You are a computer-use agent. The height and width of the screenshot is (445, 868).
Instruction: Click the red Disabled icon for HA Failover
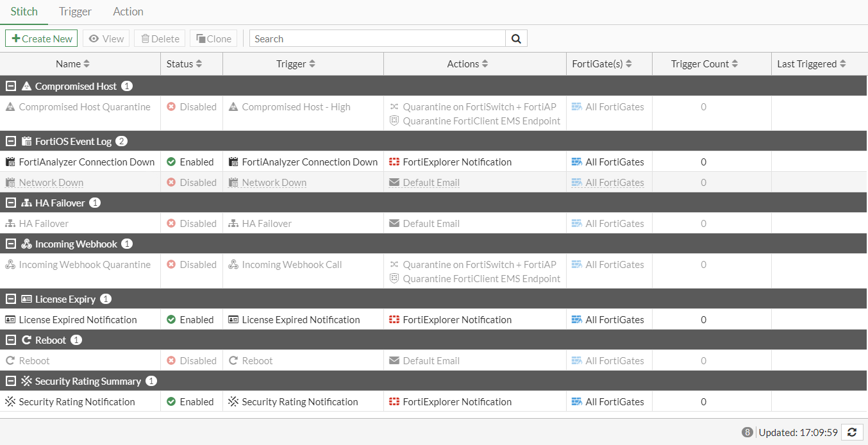(x=171, y=223)
